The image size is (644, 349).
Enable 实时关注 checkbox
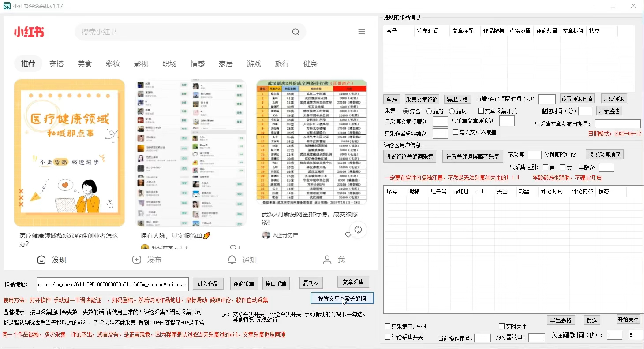[x=502, y=327]
